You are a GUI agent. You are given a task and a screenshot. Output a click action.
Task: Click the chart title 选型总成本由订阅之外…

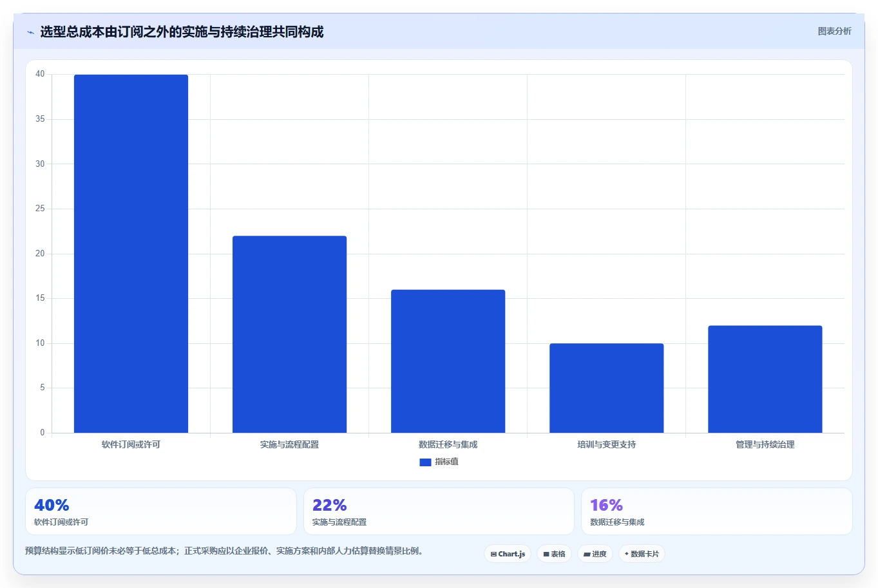(182, 32)
